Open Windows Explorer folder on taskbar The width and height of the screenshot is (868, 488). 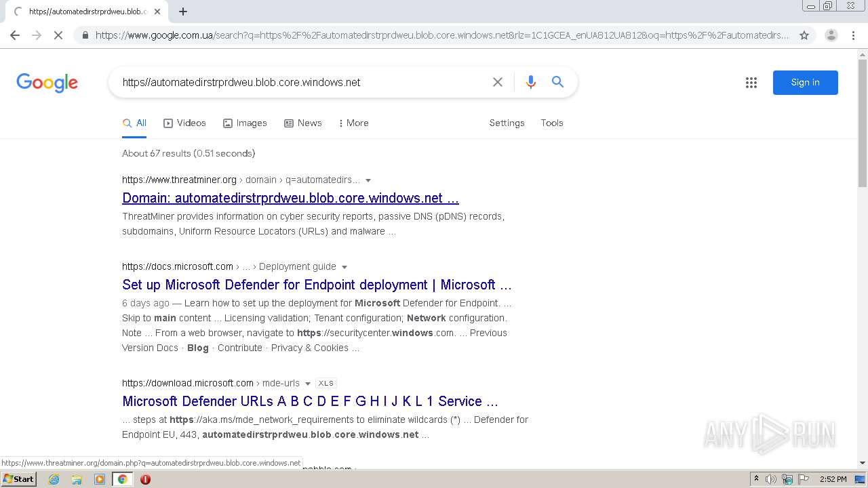coord(77,479)
